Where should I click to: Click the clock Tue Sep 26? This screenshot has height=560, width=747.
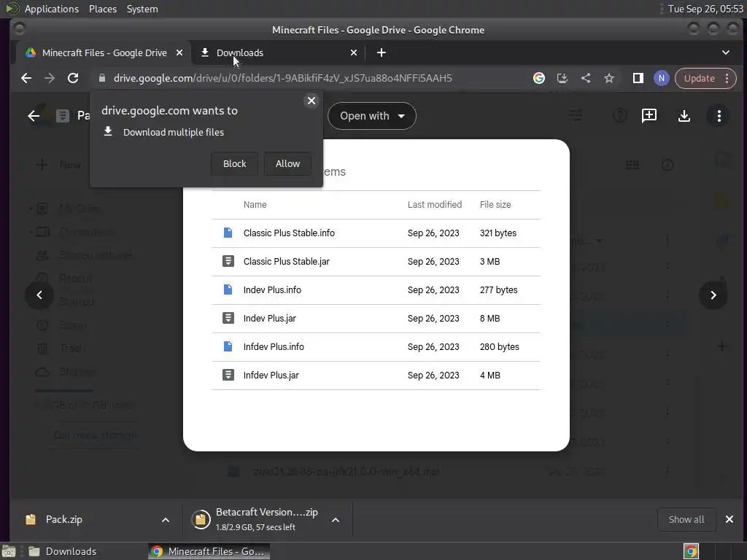[705, 9]
